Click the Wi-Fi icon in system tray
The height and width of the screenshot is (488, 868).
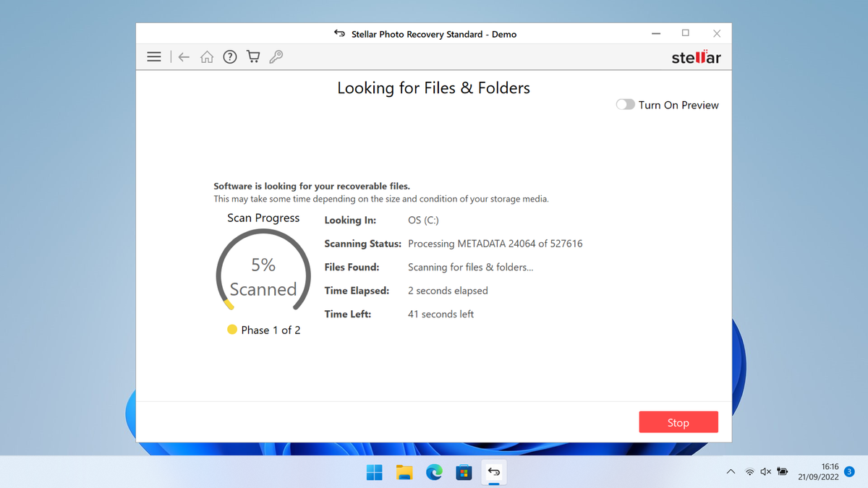[x=748, y=471]
